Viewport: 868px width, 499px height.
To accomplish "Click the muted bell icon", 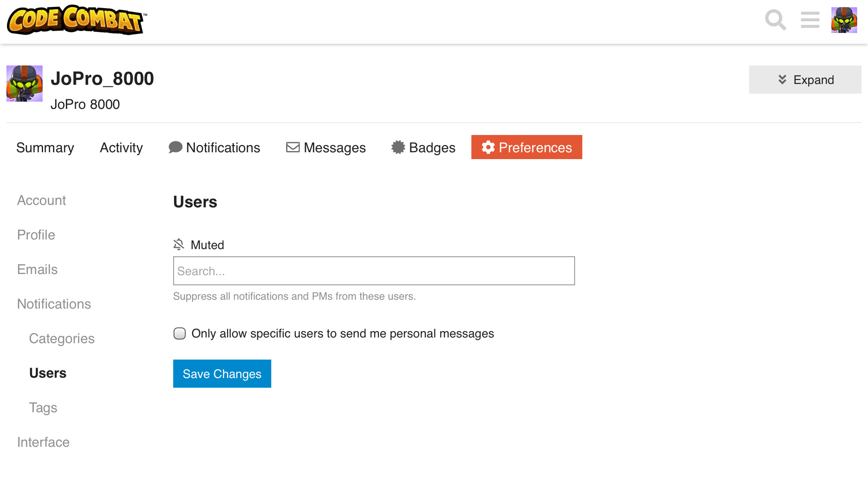I will [x=179, y=244].
